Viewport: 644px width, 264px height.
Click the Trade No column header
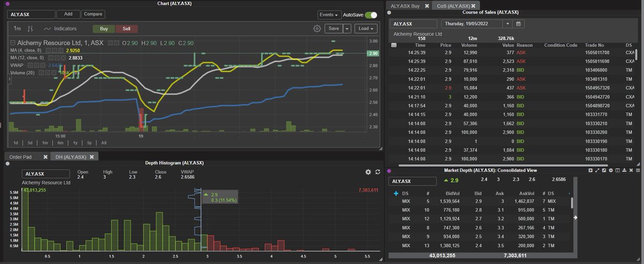(594, 45)
